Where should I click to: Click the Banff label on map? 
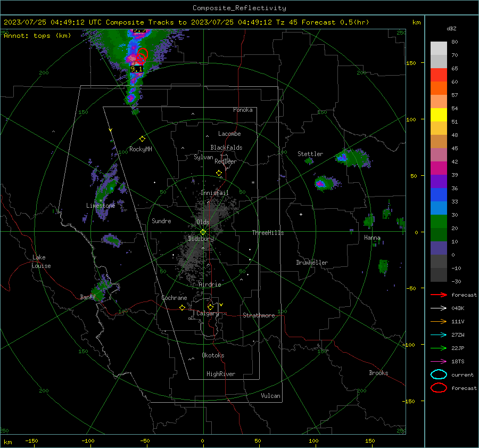[x=87, y=297]
